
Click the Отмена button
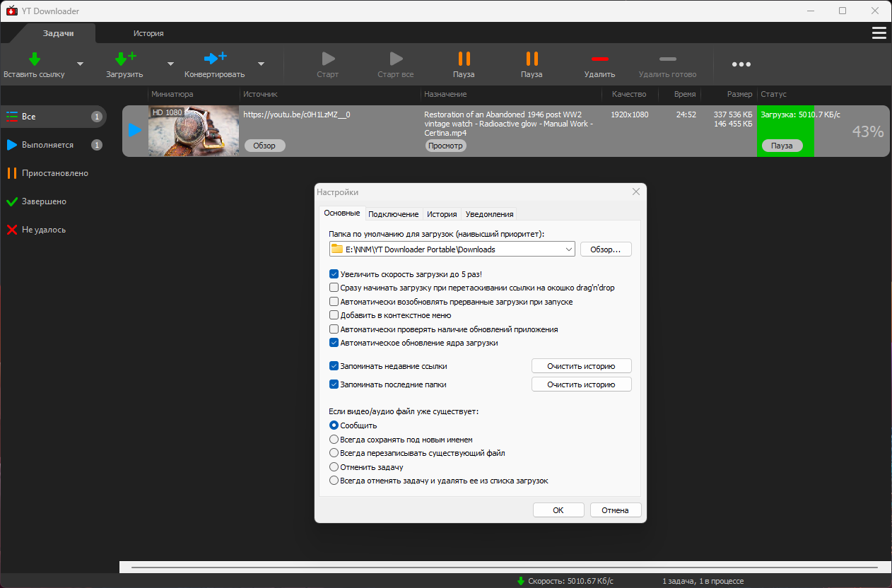[x=615, y=510]
